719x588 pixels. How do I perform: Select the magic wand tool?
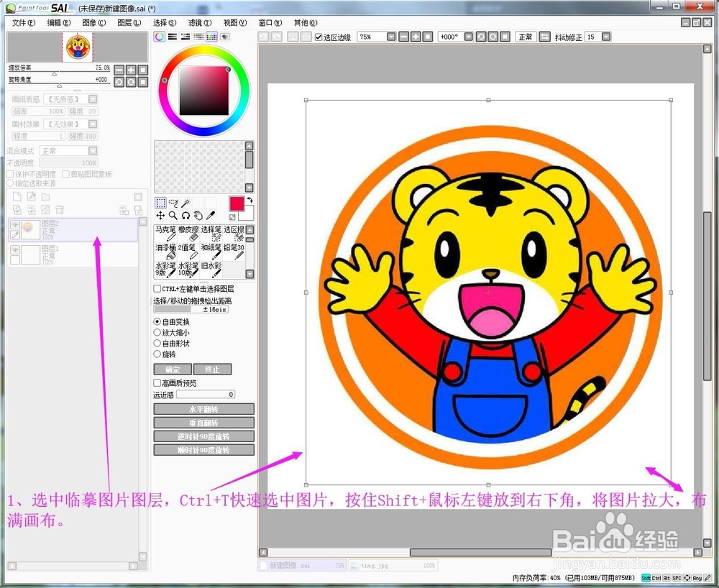(186, 203)
